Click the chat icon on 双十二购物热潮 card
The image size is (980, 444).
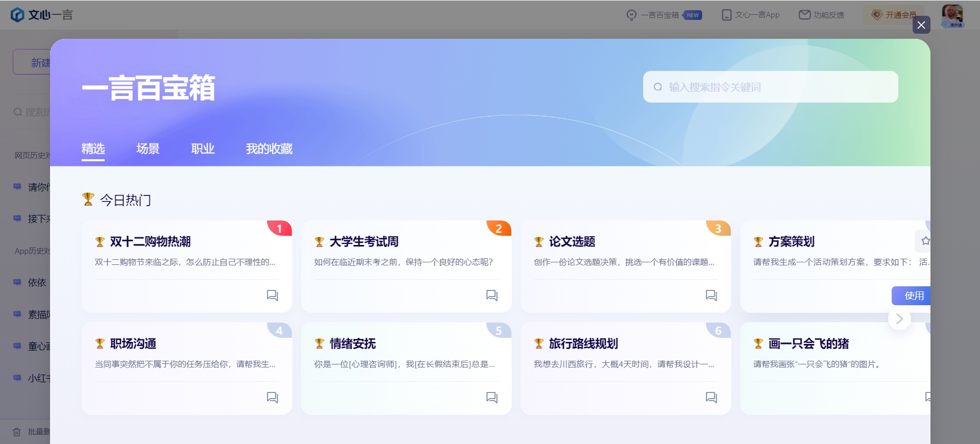click(273, 295)
